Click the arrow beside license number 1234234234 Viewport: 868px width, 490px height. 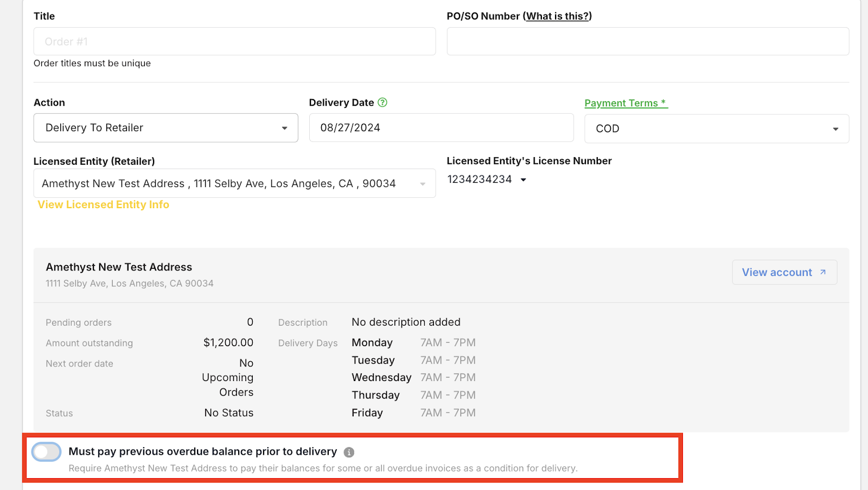click(523, 179)
